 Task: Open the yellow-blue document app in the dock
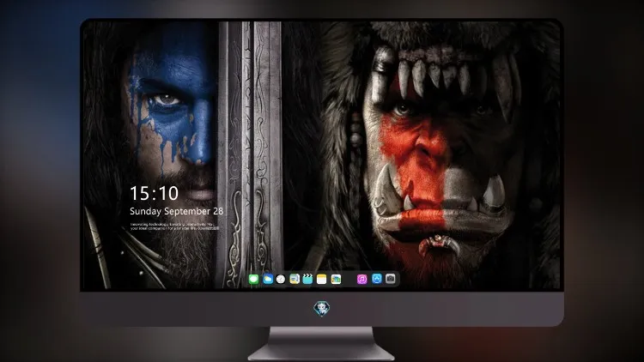point(295,279)
